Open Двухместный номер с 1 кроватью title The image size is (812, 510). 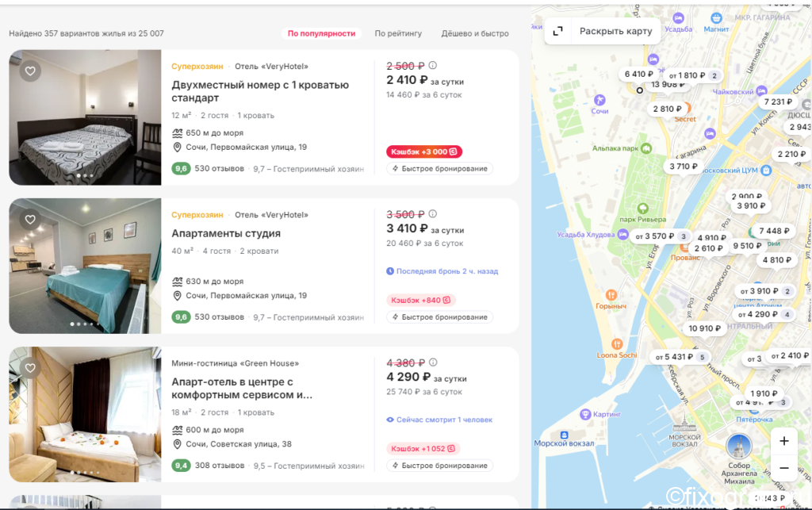260,91
